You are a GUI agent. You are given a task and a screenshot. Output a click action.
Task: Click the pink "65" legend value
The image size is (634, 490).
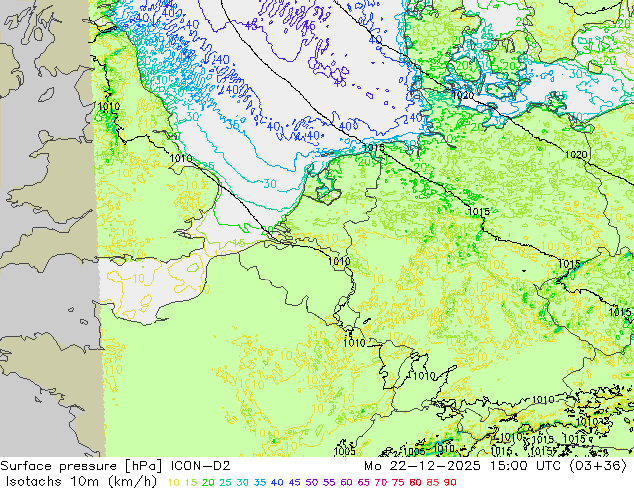tap(363, 482)
